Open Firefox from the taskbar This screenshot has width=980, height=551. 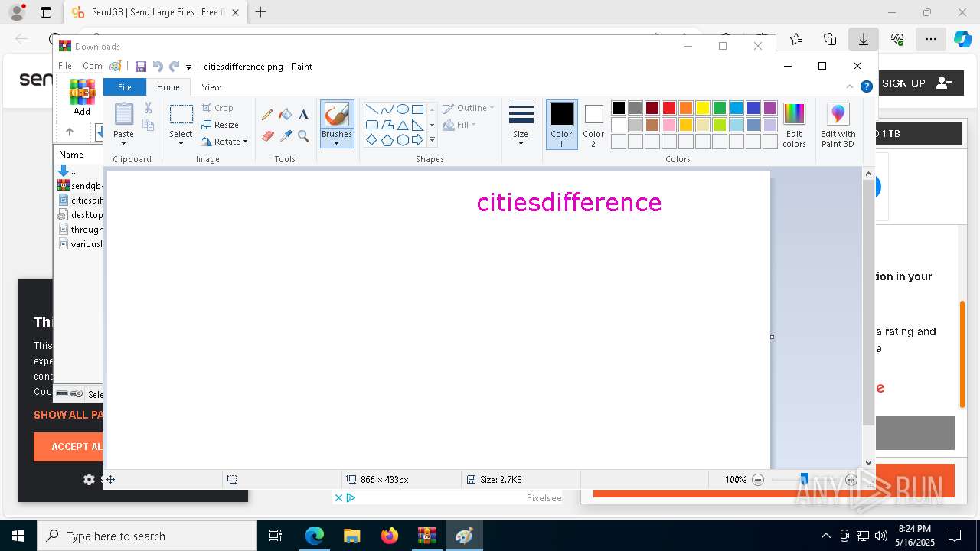tap(389, 536)
